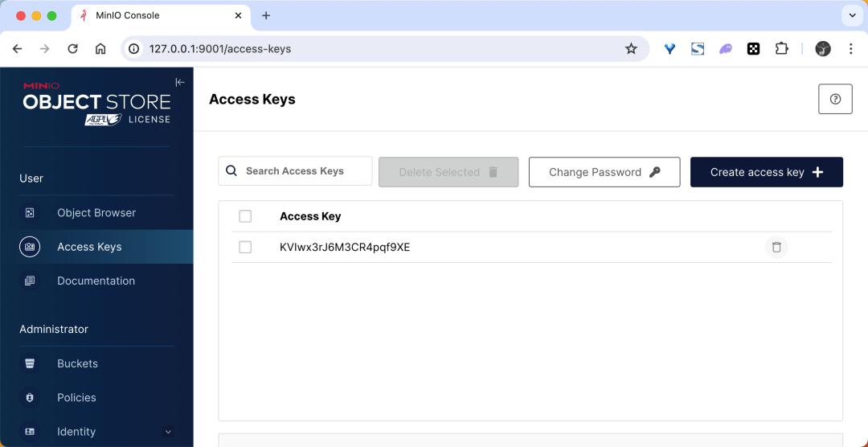This screenshot has height=447, width=868.
Task: Open the browser Extensions puzzle icon
Action: (781, 49)
